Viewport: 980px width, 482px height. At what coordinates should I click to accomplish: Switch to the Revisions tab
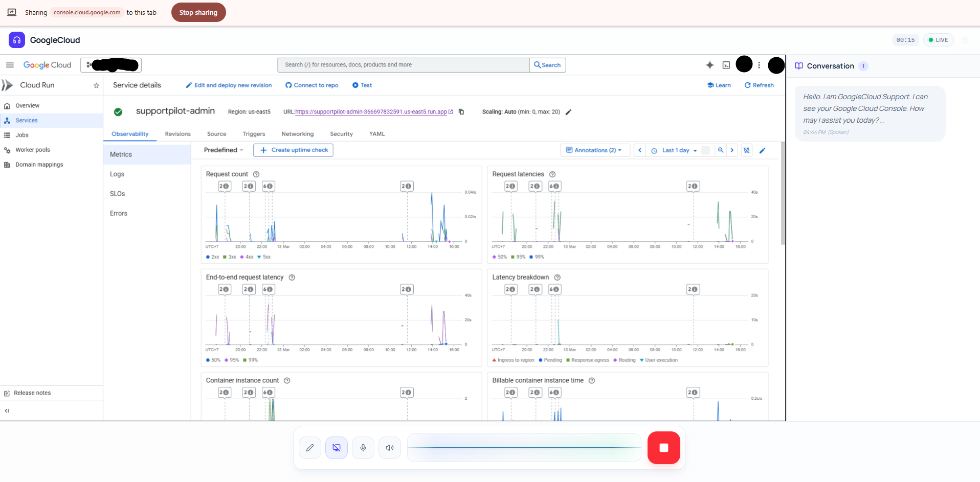177,134
